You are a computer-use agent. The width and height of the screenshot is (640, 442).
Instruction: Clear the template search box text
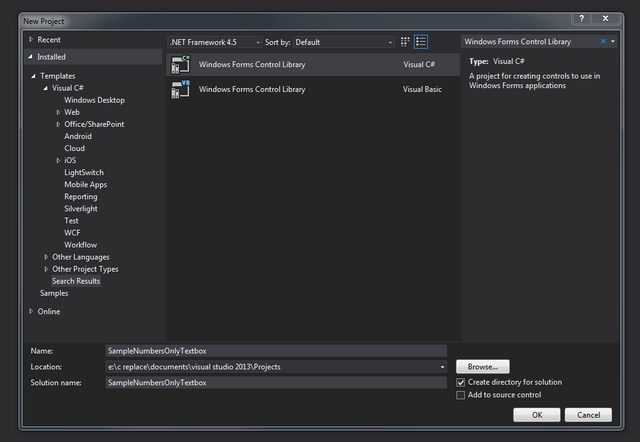coord(603,41)
